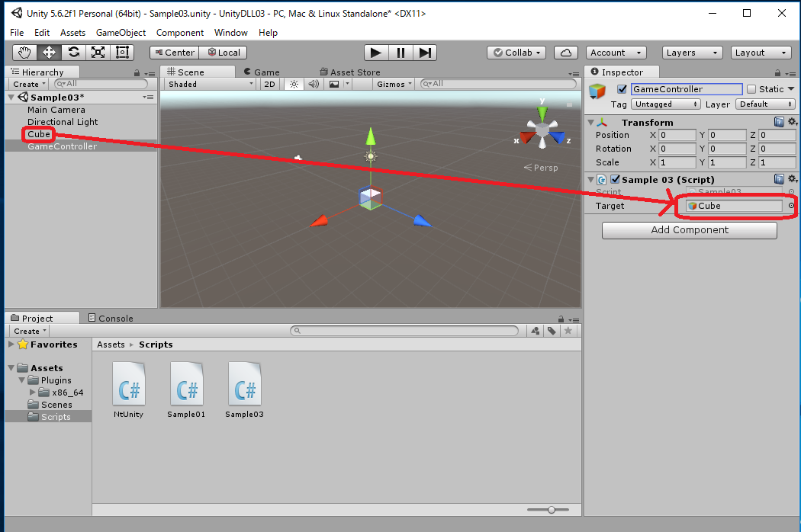Open the Layers dropdown
The height and width of the screenshot is (532, 801).
tap(693, 53)
